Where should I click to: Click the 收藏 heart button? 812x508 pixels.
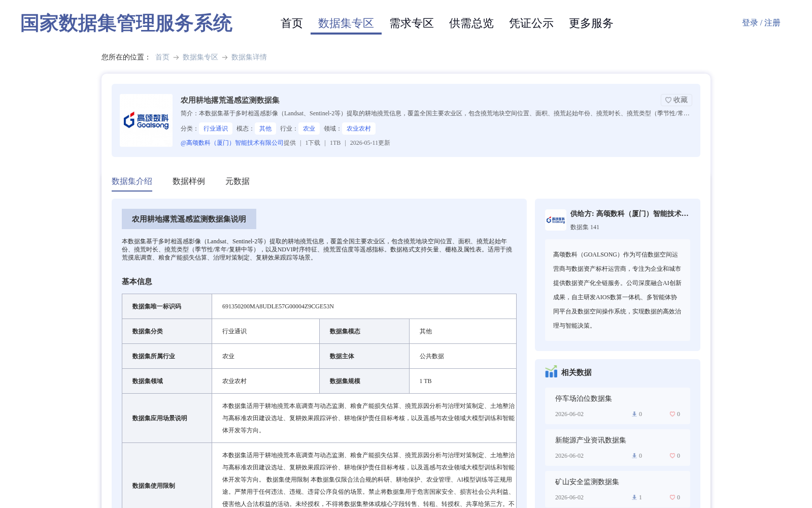pyautogui.click(x=676, y=100)
